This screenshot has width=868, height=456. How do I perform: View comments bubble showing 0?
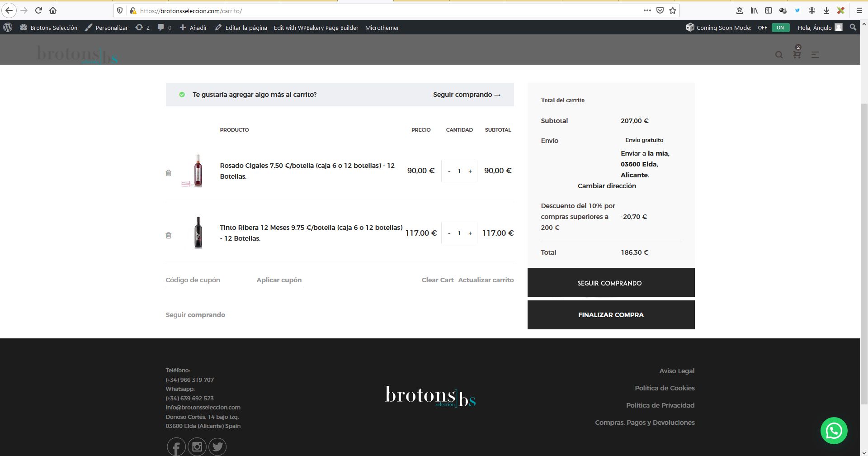(164, 28)
